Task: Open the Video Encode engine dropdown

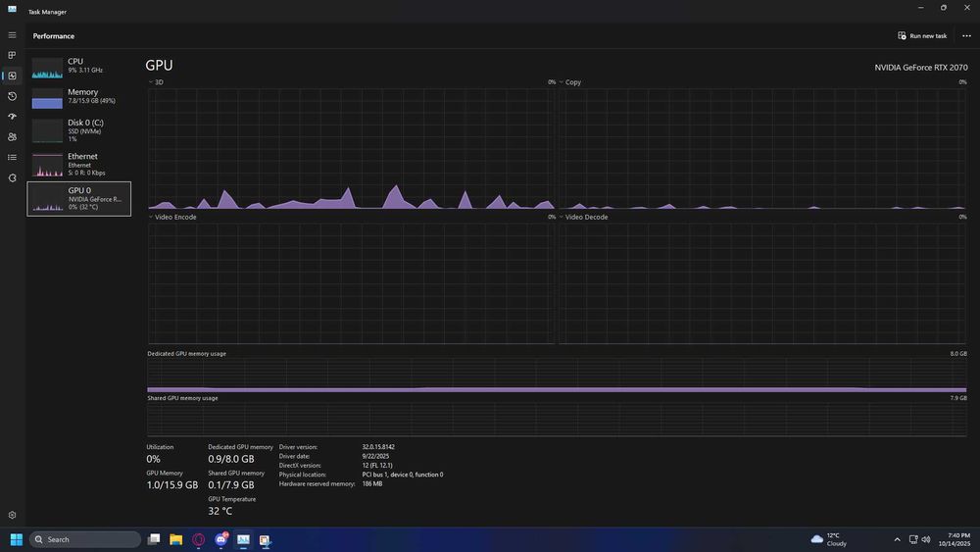Action: (172, 217)
